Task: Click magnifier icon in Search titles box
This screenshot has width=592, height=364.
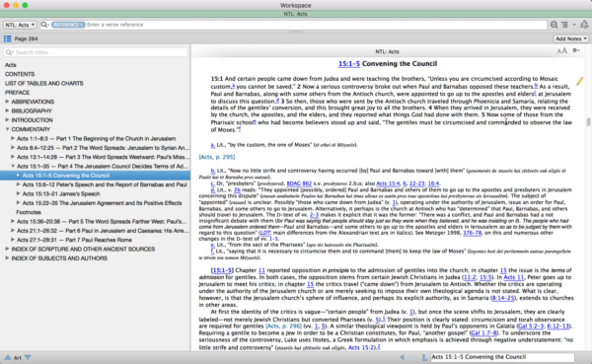Action: tap(10, 52)
